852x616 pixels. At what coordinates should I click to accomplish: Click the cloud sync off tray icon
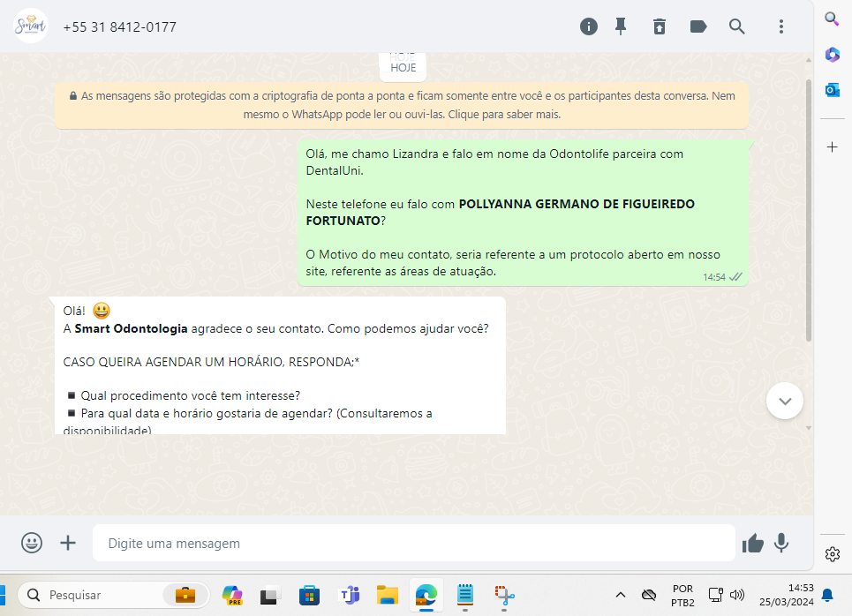[649, 595]
